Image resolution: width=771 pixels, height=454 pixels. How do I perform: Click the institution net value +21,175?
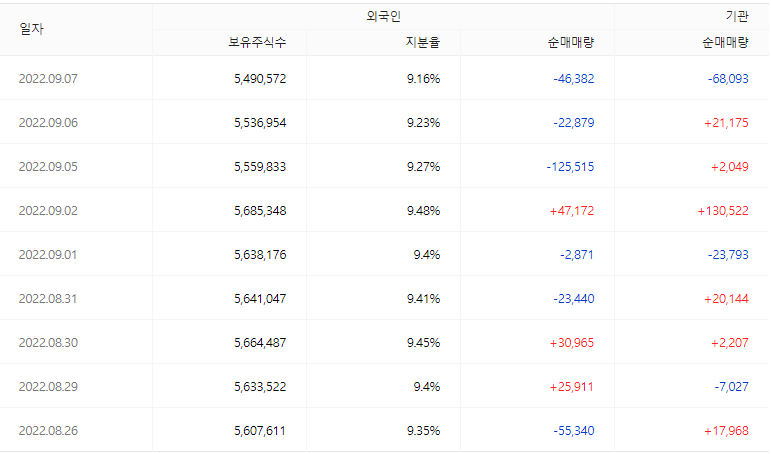click(x=726, y=123)
